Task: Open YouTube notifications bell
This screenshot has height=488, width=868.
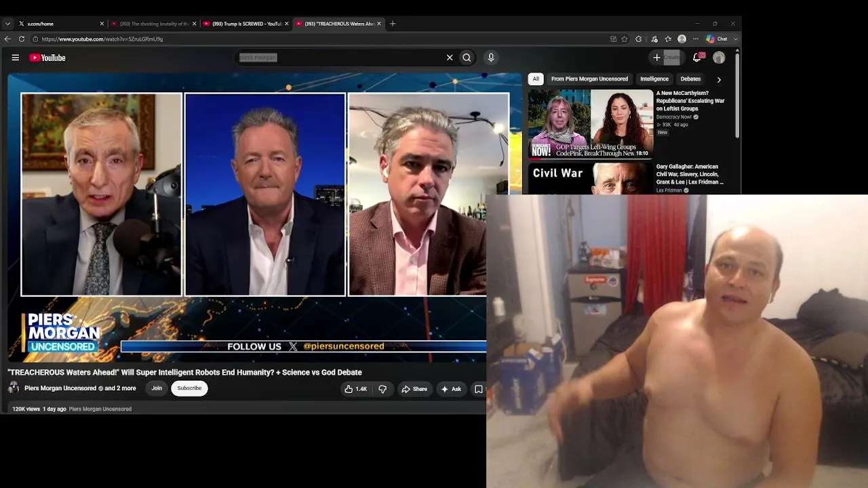Action: [x=696, y=58]
